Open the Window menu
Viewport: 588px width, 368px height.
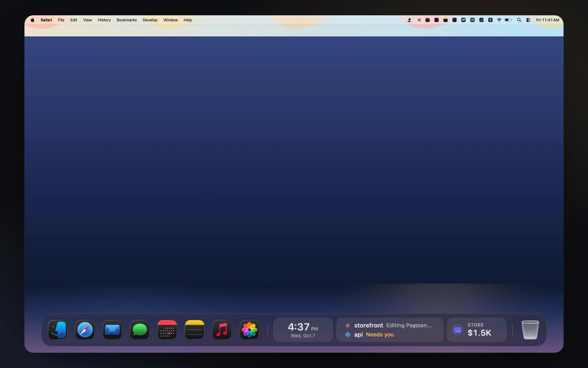pyautogui.click(x=170, y=20)
